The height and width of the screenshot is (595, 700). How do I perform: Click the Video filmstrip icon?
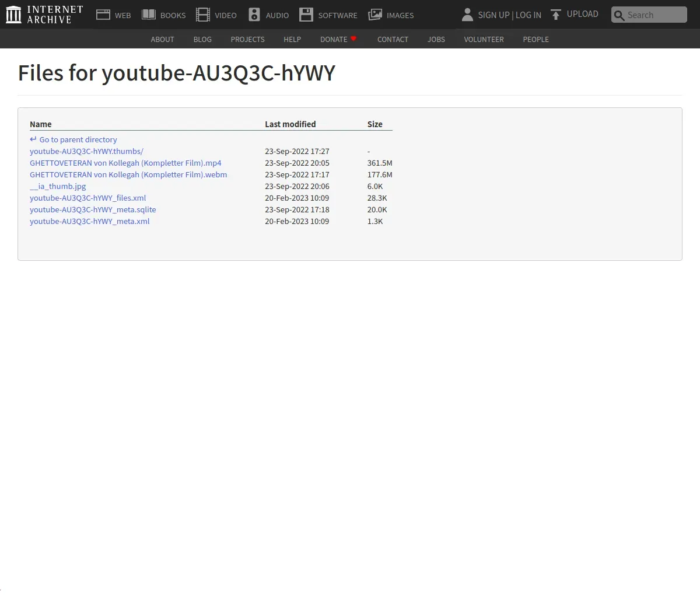tap(203, 15)
